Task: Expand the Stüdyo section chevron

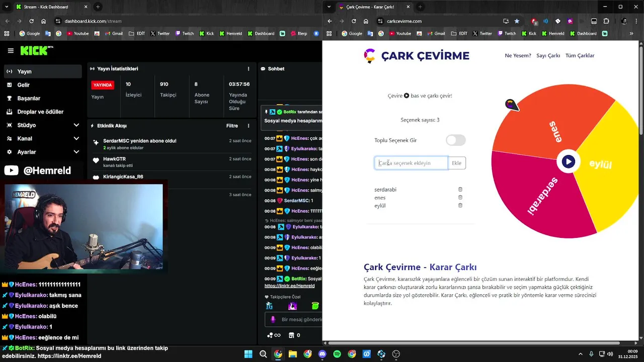Action: click(x=76, y=125)
